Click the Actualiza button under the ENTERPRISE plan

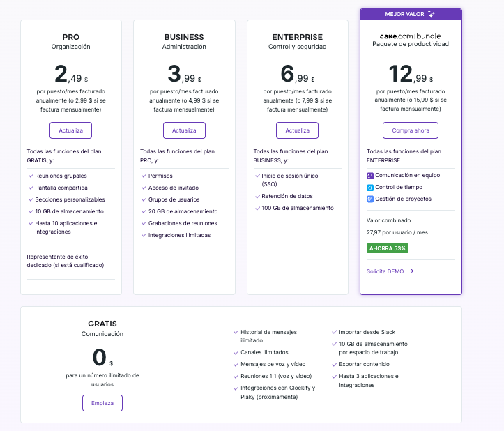(x=297, y=130)
